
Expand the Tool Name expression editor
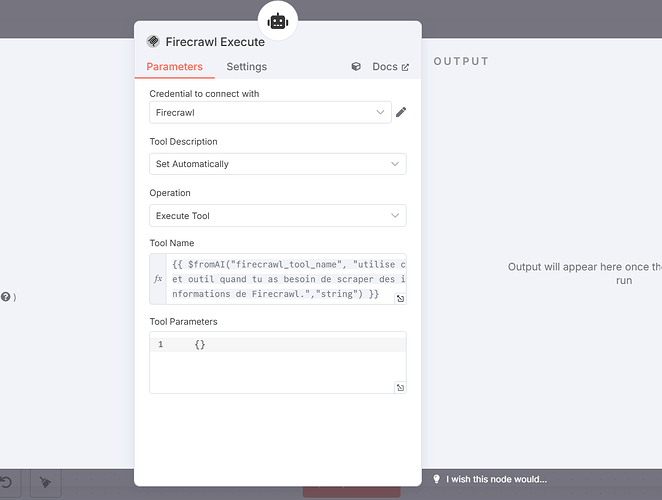click(400, 299)
